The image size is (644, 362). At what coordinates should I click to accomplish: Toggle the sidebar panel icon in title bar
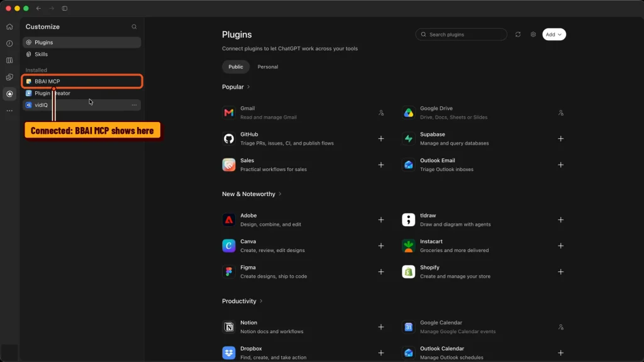click(x=65, y=8)
